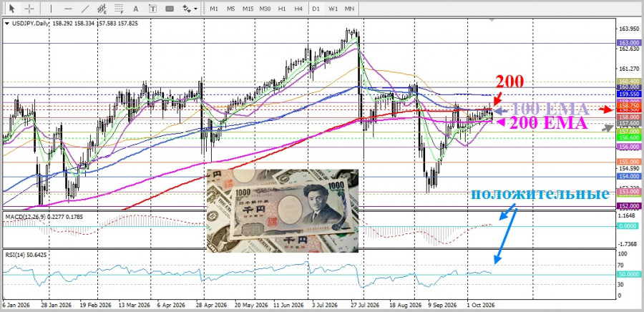644x312 pixels.
Task: Switch to H4 timeframe
Action: click(298, 8)
